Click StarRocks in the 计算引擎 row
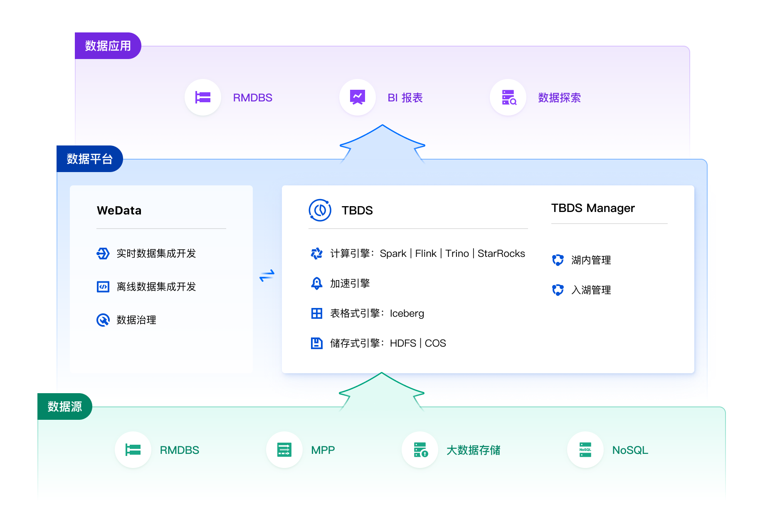The width and height of the screenshot is (765, 532). 501,254
